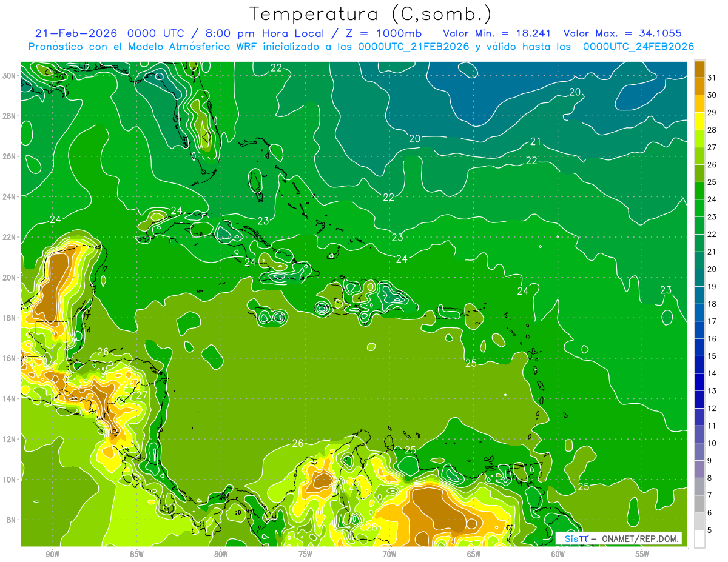Click the brown colorbar segment above 31
The width and height of the screenshot is (728, 562).
click(699, 69)
